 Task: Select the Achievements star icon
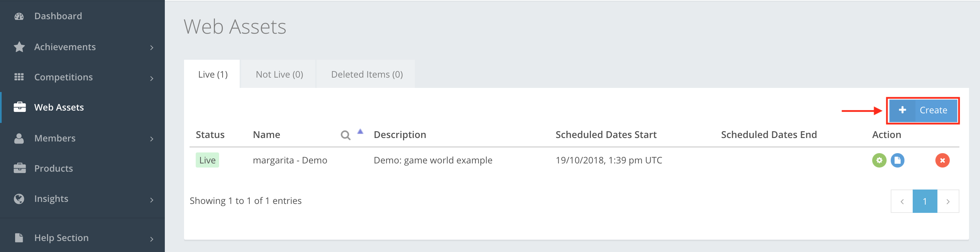point(19,47)
